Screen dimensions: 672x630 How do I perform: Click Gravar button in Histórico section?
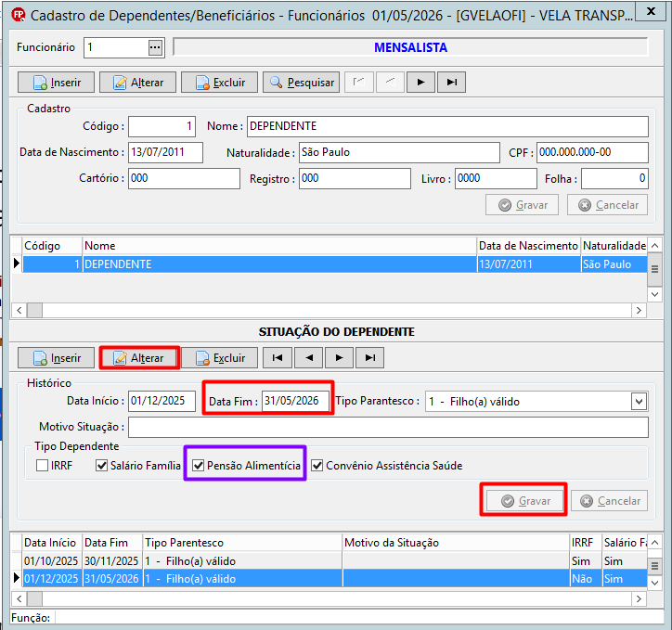tap(526, 501)
